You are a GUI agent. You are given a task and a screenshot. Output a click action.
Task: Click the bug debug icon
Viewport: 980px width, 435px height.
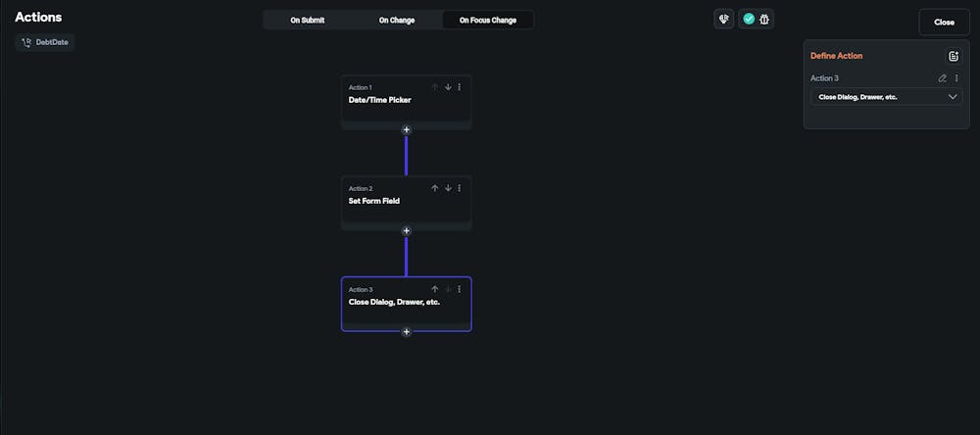tap(764, 19)
